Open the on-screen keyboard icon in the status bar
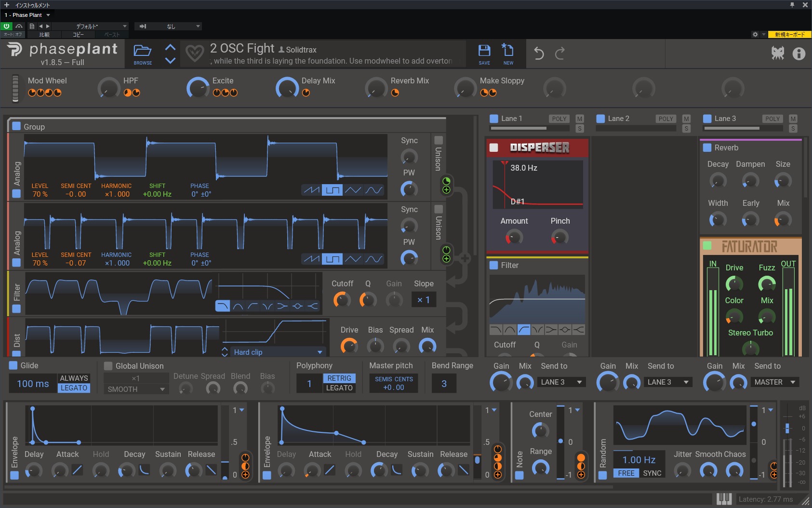The width and height of the screenshot is (812, 508). point(724,499)
